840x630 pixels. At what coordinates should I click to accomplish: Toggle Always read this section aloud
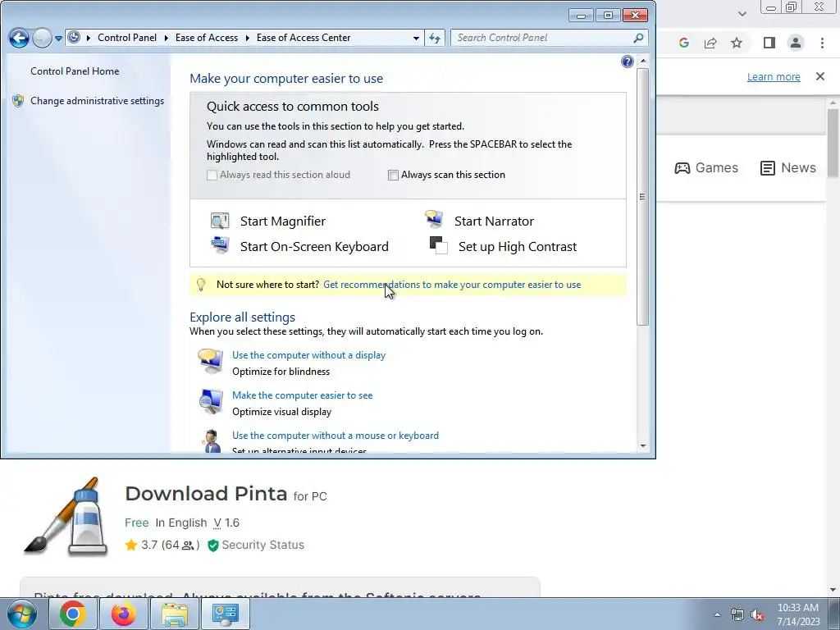212,176
